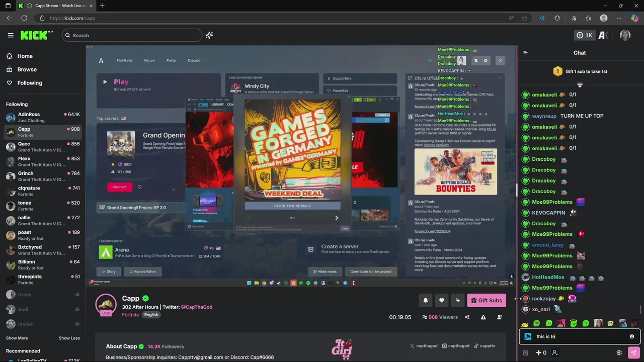Click browser back arrow button
This screenshot has width=644, height=362.
(x=9, y=18)
